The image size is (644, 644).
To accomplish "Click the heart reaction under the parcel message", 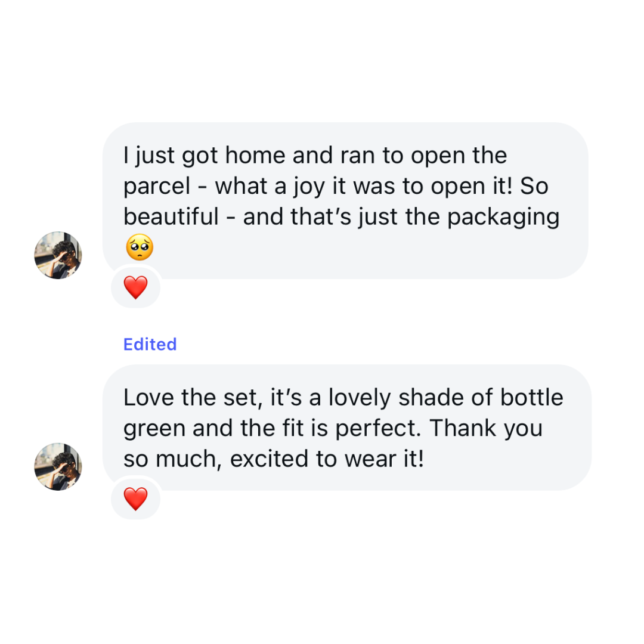I will (x=135, y=288).
